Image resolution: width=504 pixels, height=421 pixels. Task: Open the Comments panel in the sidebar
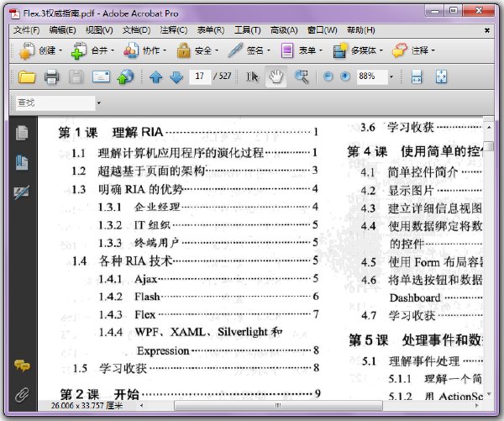pyautogui.click(x=22, y=366)
